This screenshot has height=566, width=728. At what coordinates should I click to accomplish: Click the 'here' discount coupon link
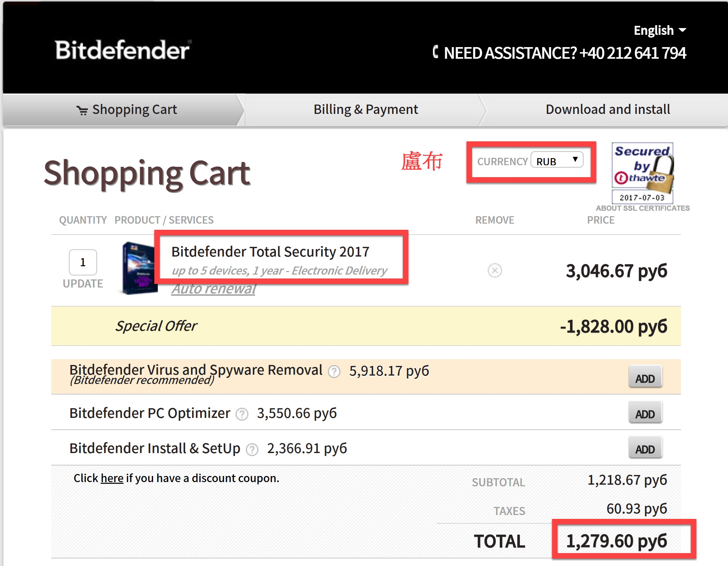point(112,478)
